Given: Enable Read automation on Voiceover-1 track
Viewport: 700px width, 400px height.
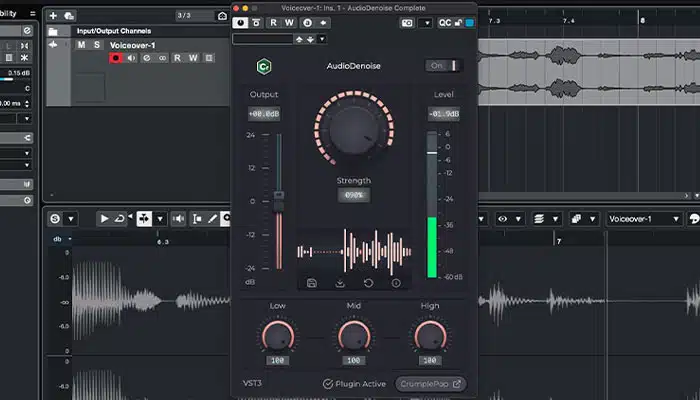Looking at the screenshot, I should coord(177,58).
